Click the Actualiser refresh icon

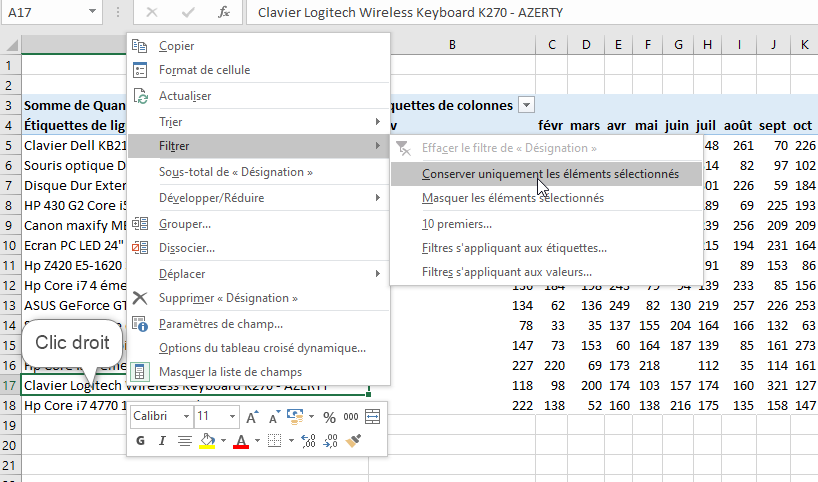click(x=140, y=96)
